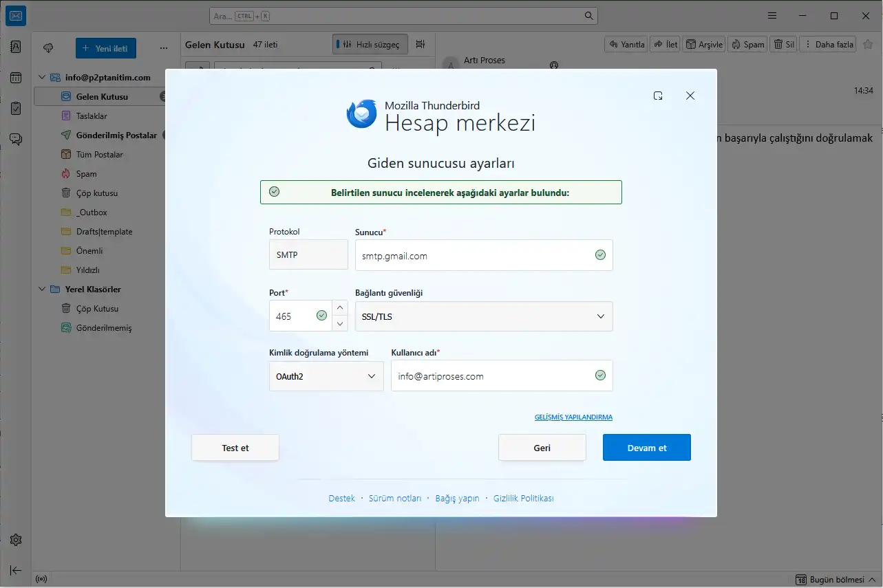The image size is (883, 588).
Task: Collapse the Yerel Klasörler tree
Action: (41, 290)
